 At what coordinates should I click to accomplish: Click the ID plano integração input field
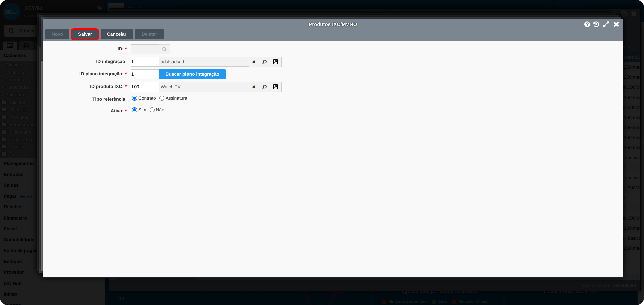coord(145,74)
